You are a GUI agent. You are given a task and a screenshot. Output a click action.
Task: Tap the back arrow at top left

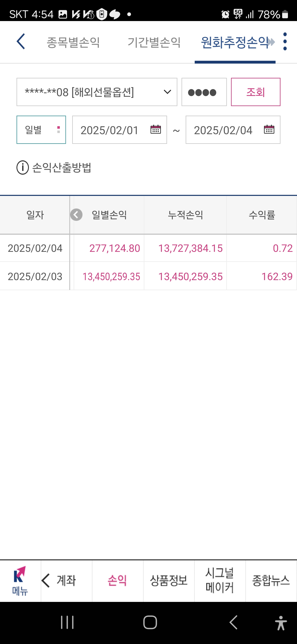[x=21, y=41]
